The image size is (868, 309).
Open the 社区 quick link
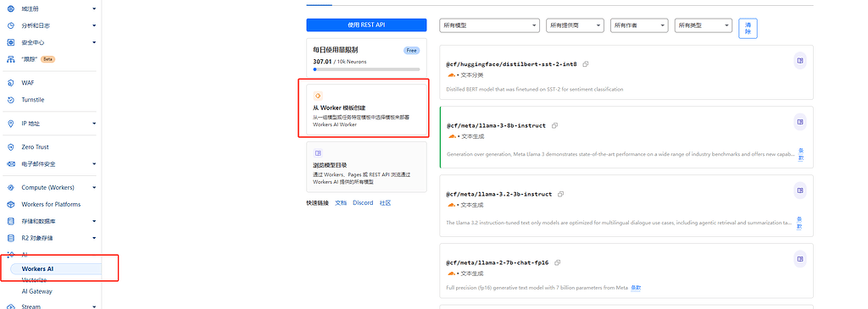point(386,203)
